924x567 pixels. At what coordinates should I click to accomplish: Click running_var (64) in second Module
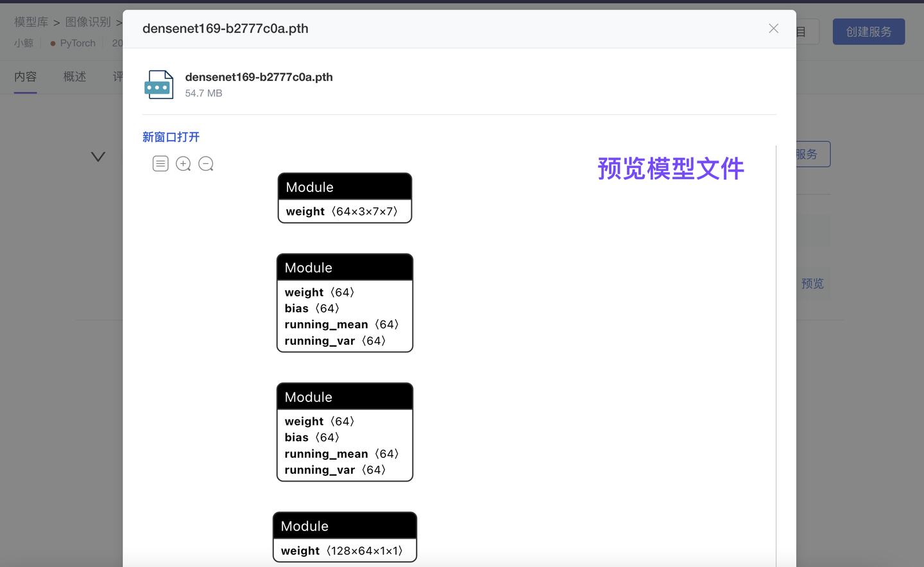336,340
